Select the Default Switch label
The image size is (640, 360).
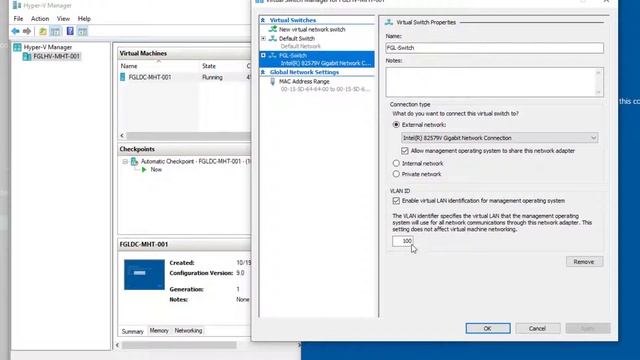297,38
